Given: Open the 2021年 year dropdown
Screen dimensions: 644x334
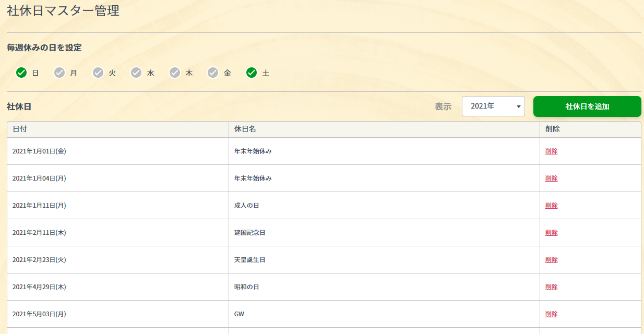Looking at the screenshot, I should click(x=493, y=106).
